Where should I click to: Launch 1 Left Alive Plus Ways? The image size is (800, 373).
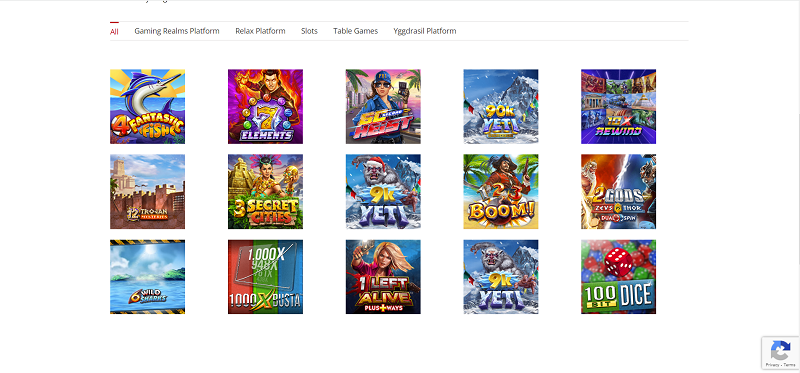point(383,277)
